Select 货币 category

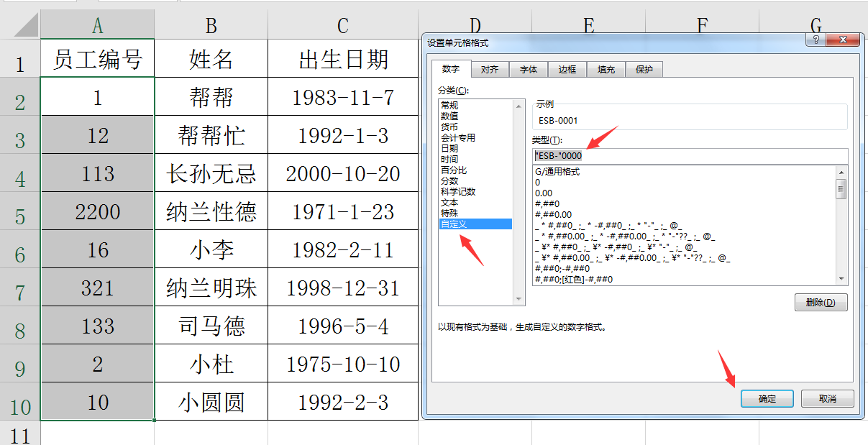[475, 127]
